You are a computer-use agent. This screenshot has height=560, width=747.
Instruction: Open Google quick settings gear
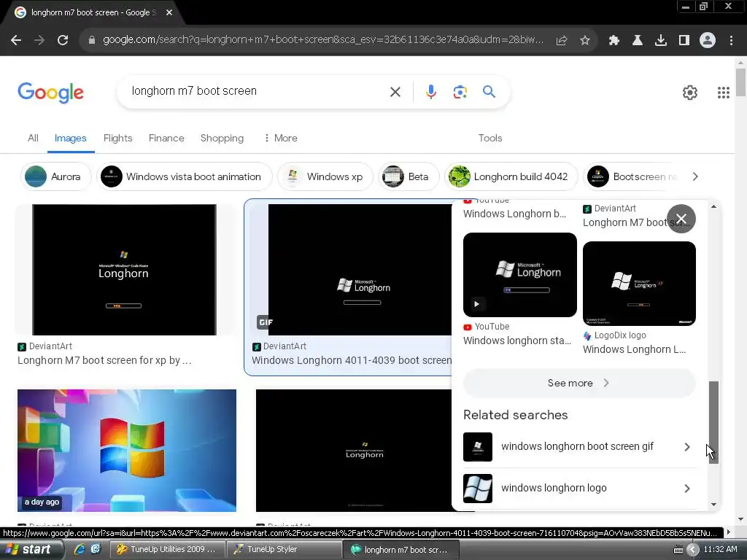pyautogui.click(x=690, y=93)
